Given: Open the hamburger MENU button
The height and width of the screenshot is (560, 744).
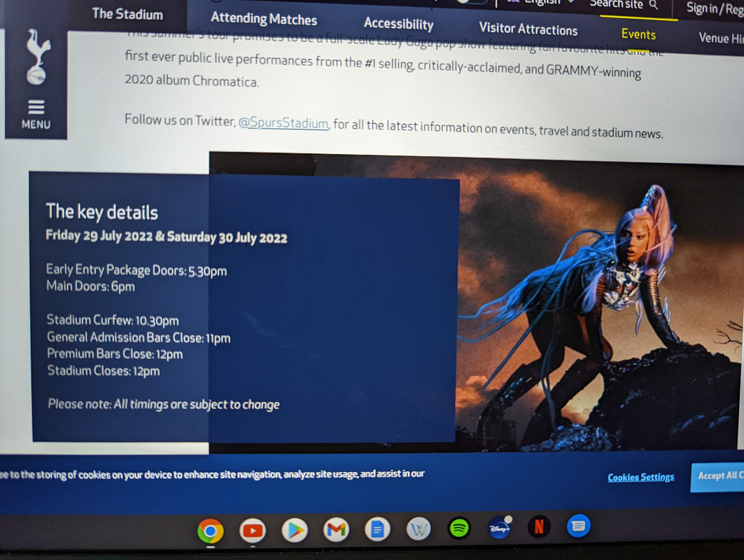Looking at the screenshot, I should tap(36, 114).
